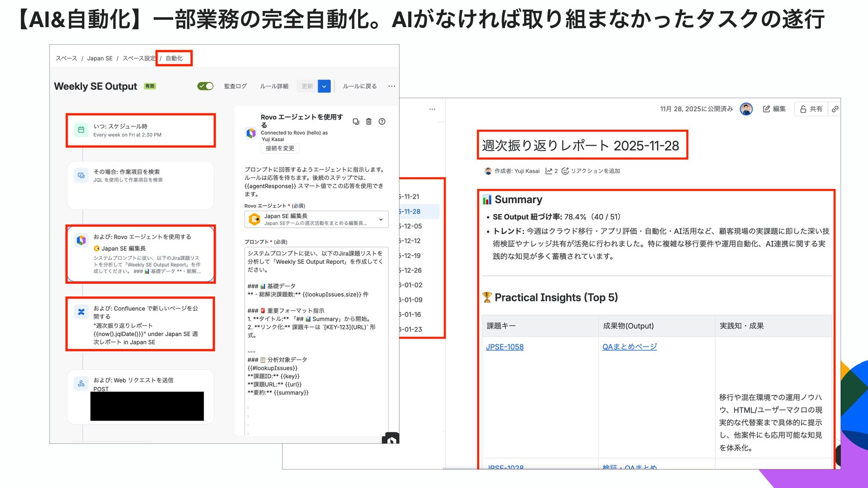The width and height of the screenshot is (868, 488).
Task: Open the ルール詳細 tab
Action: pyautogui.click(x=274, y=86)
